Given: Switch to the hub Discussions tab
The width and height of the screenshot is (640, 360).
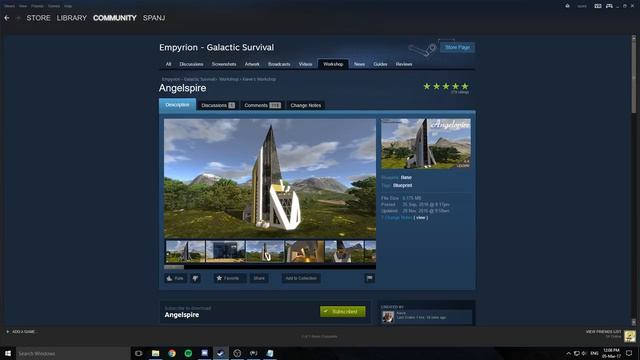Looking at the screenshot, I should tap(191, 64).
